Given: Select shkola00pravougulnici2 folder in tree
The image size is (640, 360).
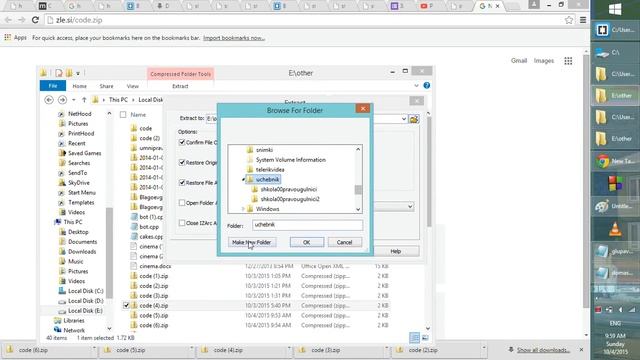Looking at the screenshot, I should (x=290, y=199).
